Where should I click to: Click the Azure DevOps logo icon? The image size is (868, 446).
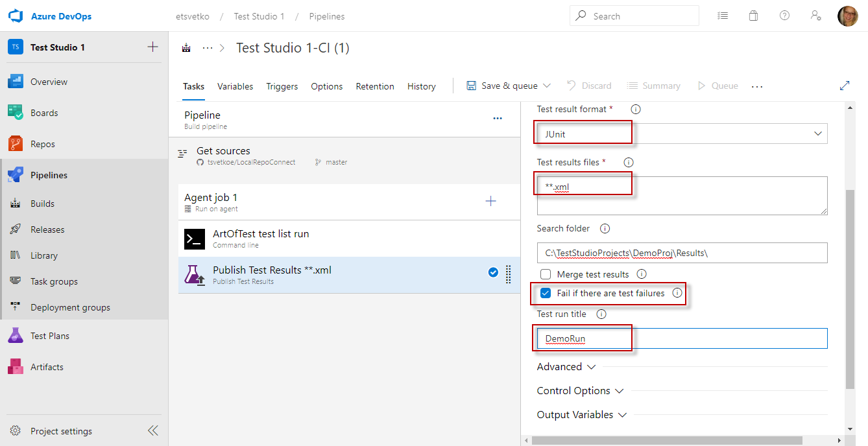[16, 16]
